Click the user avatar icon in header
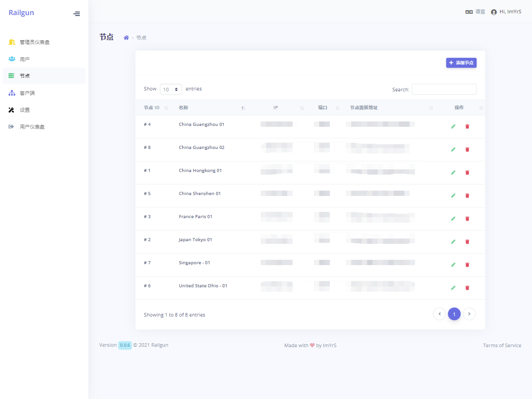 pyautogui.click(x=493, y=12)
